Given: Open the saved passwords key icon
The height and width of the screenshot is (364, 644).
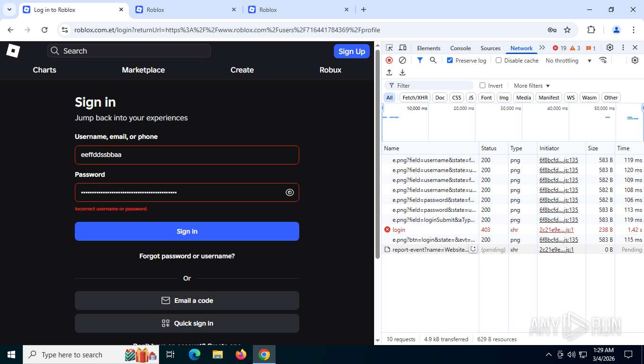Looking at the screenshot, I should pos(552,30).
